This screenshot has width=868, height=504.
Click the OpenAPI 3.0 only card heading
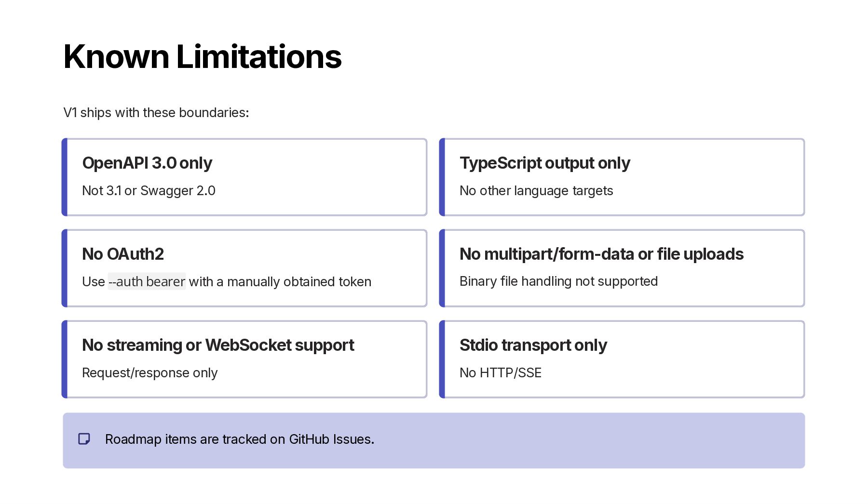tap(147, 163)
